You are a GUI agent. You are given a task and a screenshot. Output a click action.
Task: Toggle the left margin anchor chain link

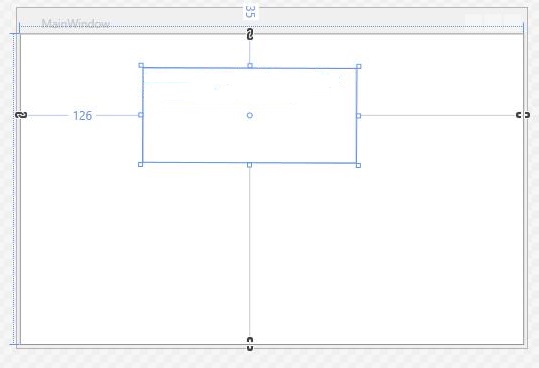click(x=21, y=115)
